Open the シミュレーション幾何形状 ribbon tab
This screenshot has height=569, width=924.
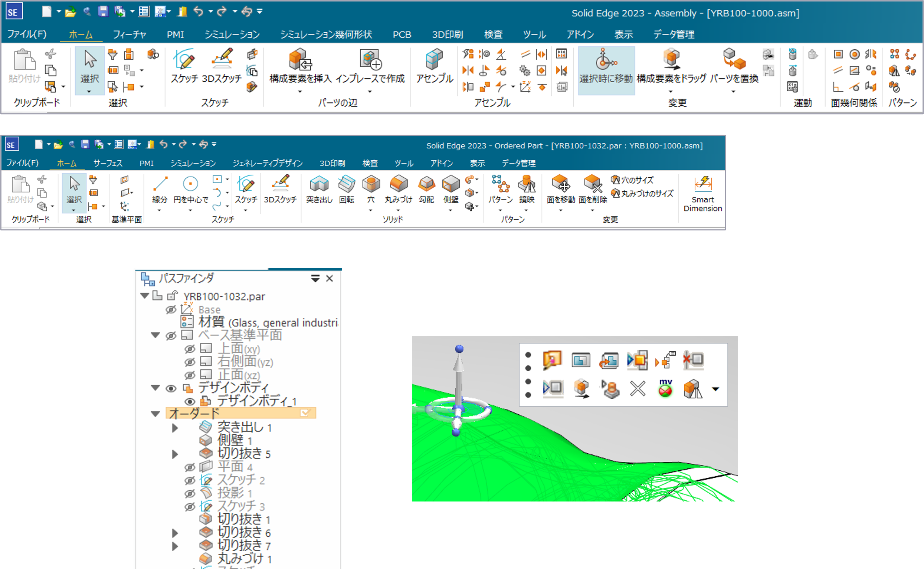(325, 34)
